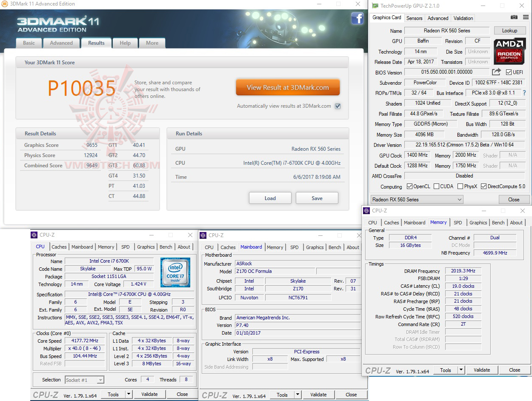532x401 pixels.
Task: Toggle the PhysX checkbox
Action: pyautogui.click(x=460, y=186)
